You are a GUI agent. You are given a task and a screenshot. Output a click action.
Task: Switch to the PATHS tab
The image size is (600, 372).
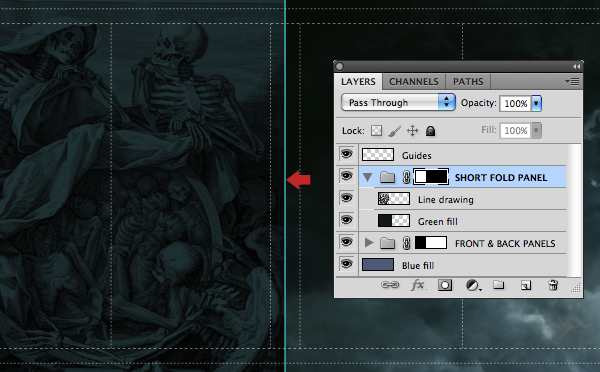468,82
